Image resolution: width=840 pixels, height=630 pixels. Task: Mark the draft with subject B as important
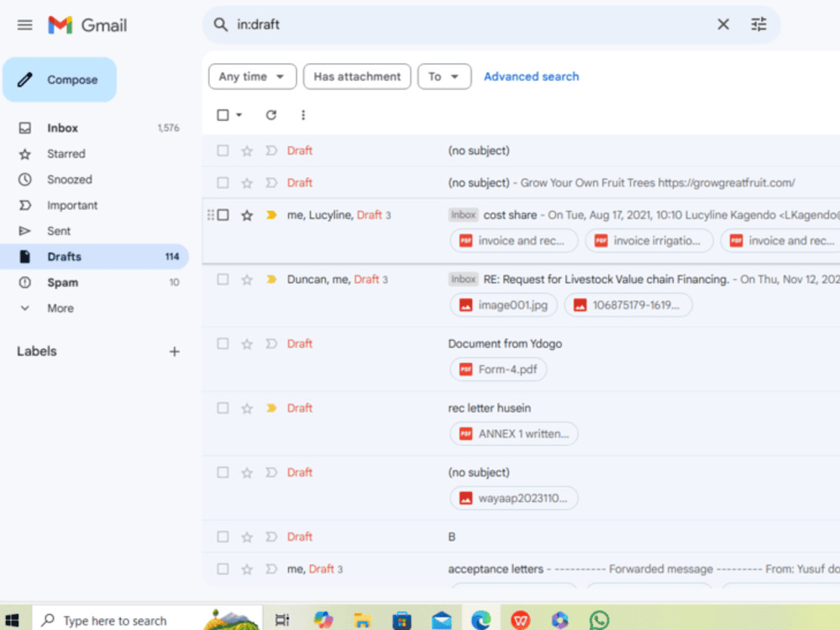point(271,536)
